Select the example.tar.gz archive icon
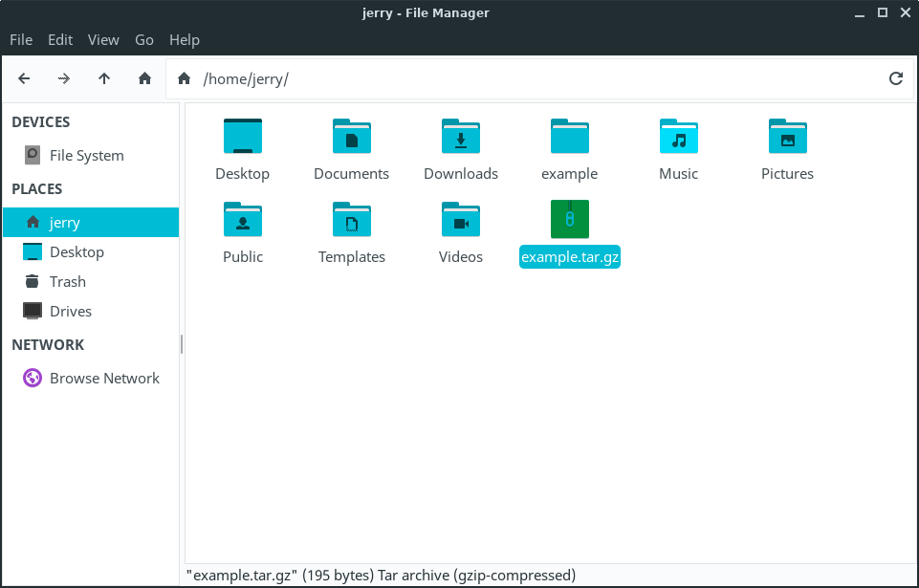 point(570,219)
